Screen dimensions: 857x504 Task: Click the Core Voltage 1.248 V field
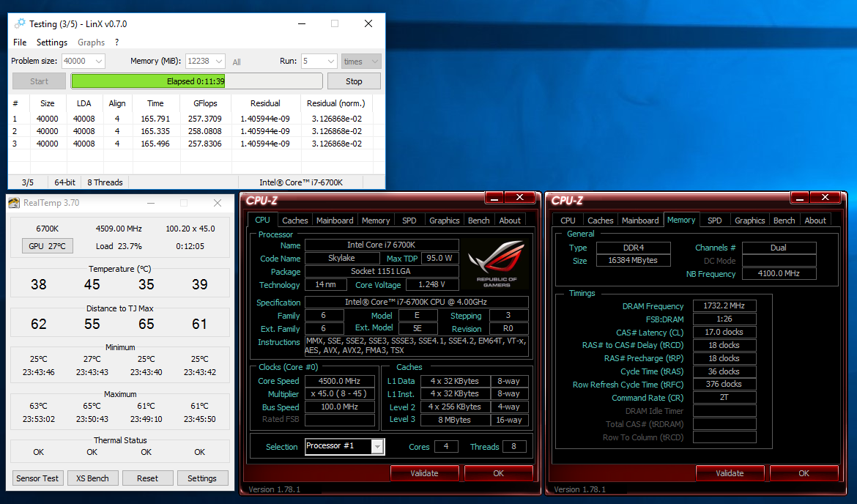[x=431, y=285]
